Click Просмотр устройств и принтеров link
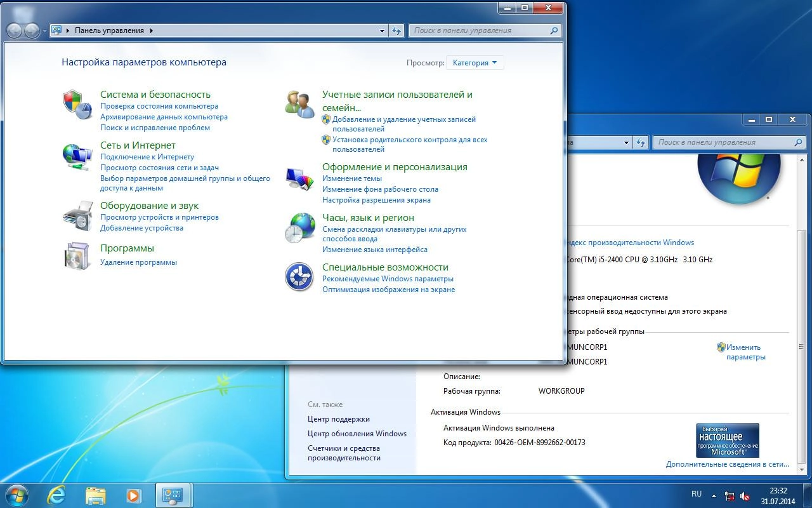Viewport: 812px width, 508px height. pos(159,217)
